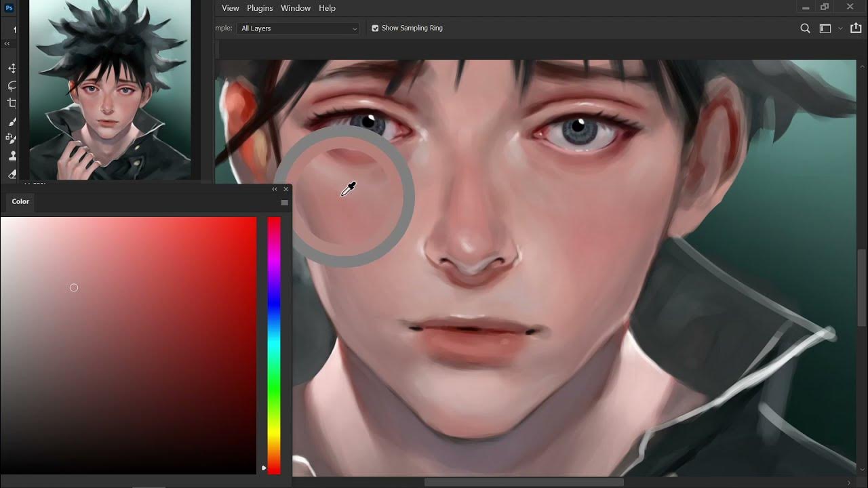
Task: Select the Move tool
Action: pos(12,68)
